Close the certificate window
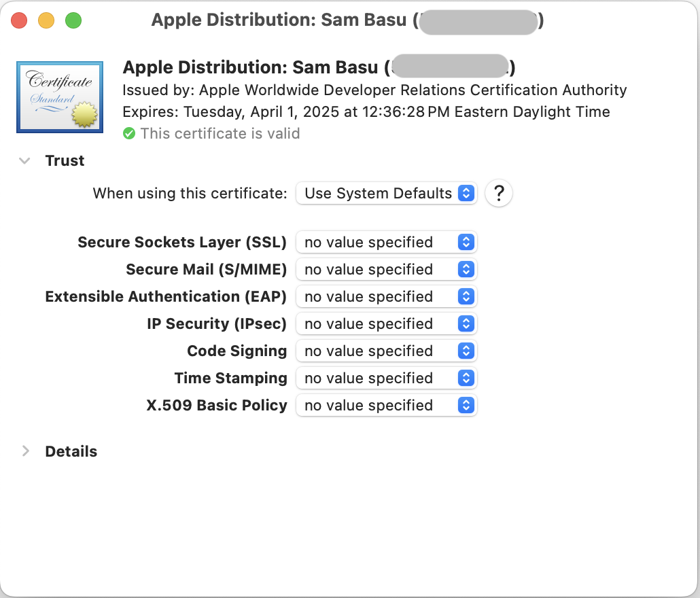Viewport: 700px width, 598px height. point(19,20)
